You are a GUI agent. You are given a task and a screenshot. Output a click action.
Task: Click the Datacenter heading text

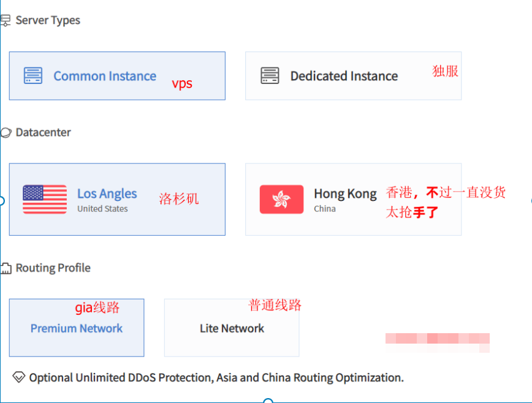[43, 132]
